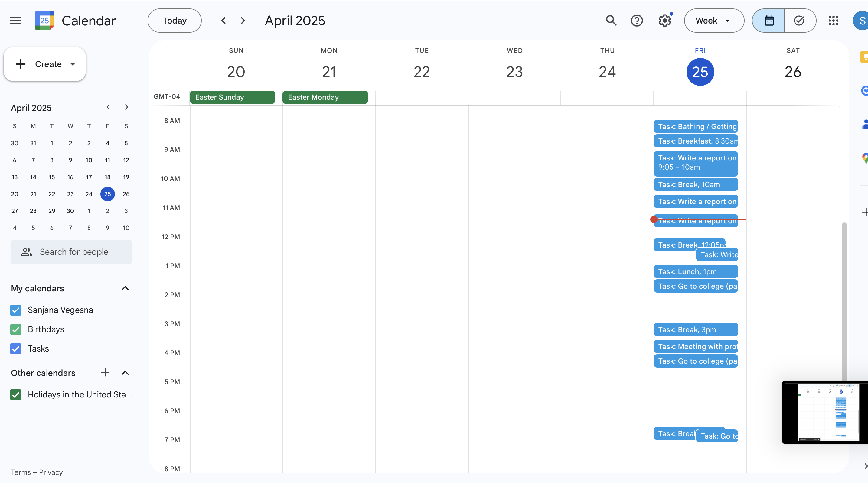The height and width of the screenshot is (483, 868).
Task: Expand the Create button dropdown
Action: click(73, 64)
